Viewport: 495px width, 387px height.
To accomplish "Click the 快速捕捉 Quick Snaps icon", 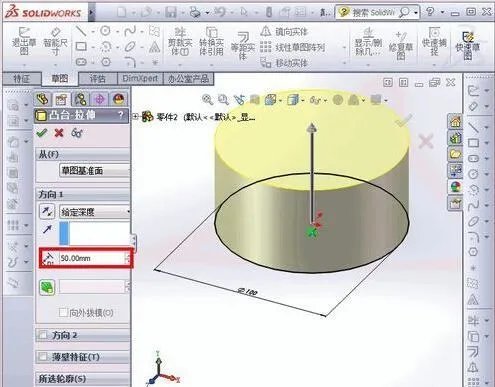I will tap(434, 42).
